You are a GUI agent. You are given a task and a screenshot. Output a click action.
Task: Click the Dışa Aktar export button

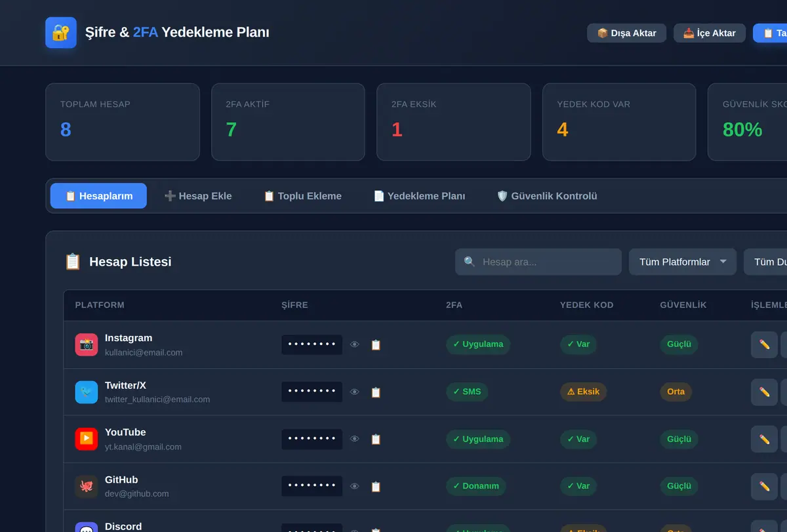pyautogui.click(x=626, y=33)
